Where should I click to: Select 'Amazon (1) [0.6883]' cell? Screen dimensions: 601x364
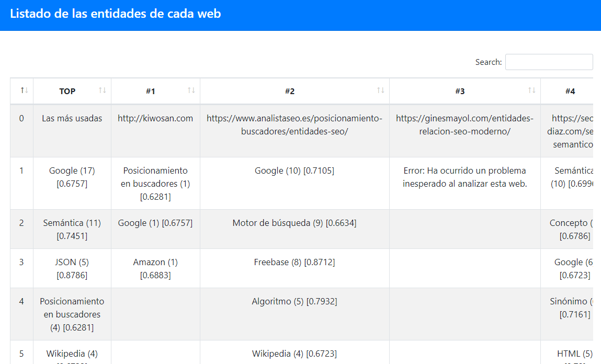156,269
